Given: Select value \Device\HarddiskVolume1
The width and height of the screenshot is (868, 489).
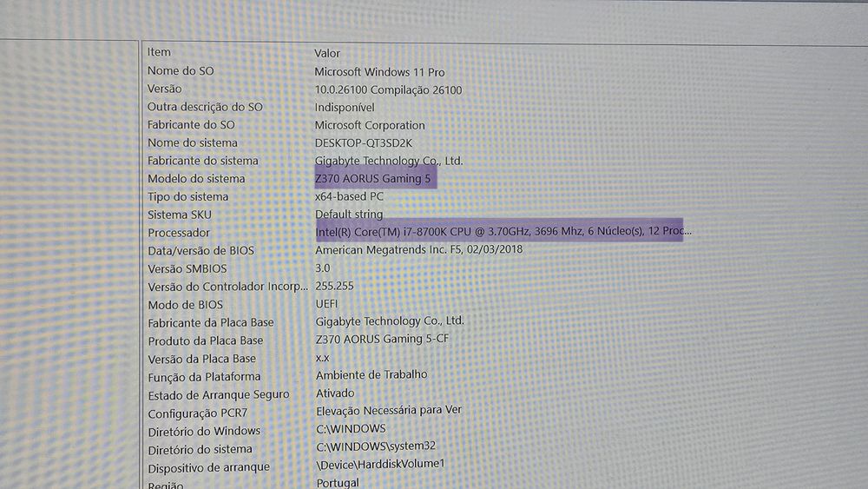Looking at the screenshot, I should 380,464.
